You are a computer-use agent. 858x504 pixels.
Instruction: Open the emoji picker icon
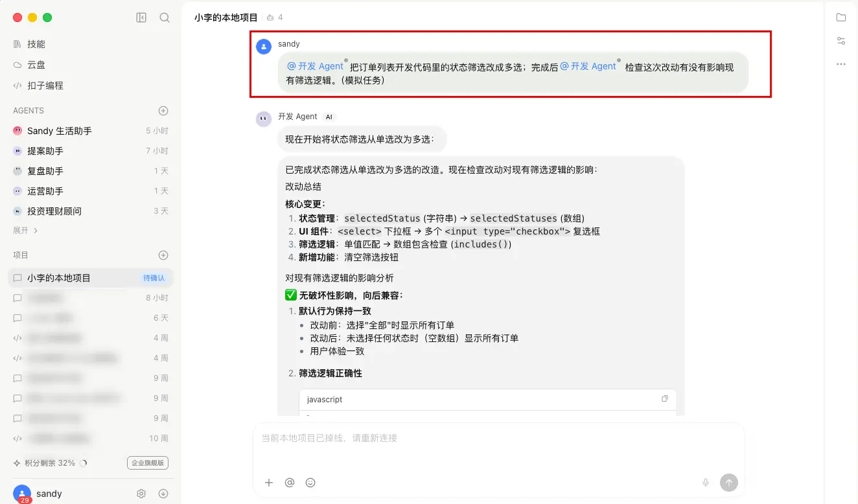tap(310, 483)
